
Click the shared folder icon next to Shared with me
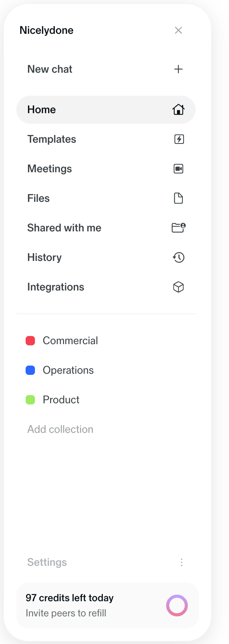(178, 227)
